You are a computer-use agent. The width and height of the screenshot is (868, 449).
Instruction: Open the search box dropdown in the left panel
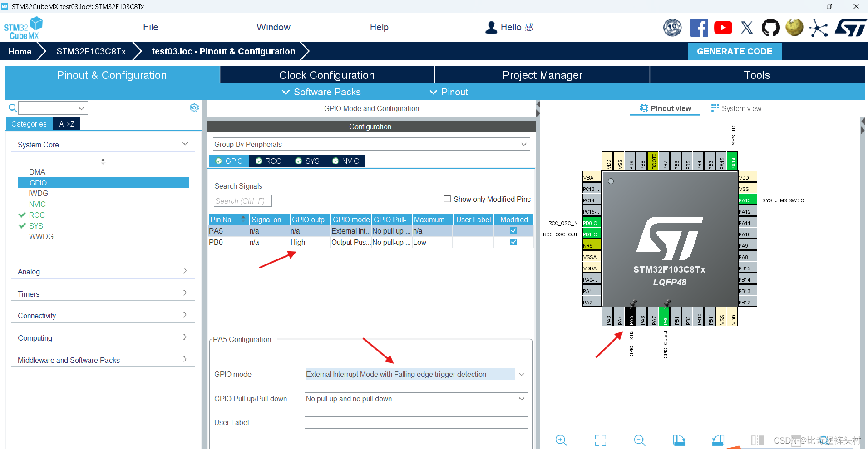point(81,108)
